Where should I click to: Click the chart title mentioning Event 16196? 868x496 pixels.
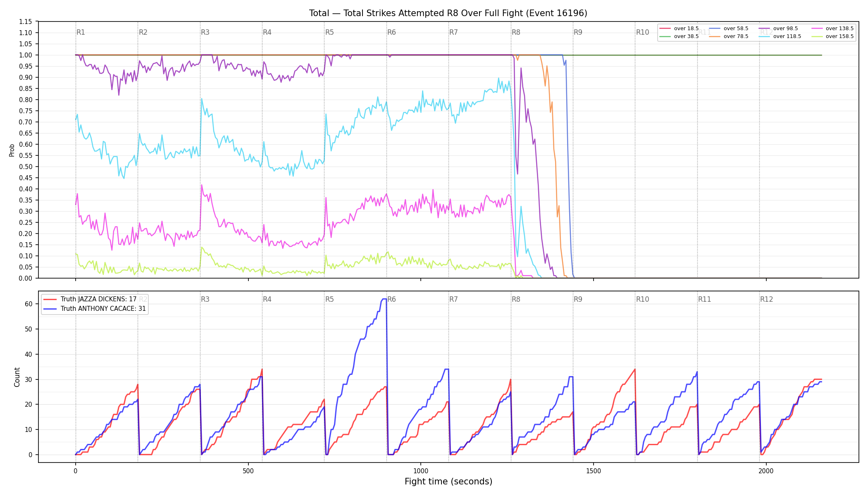[x=448, y=13]
